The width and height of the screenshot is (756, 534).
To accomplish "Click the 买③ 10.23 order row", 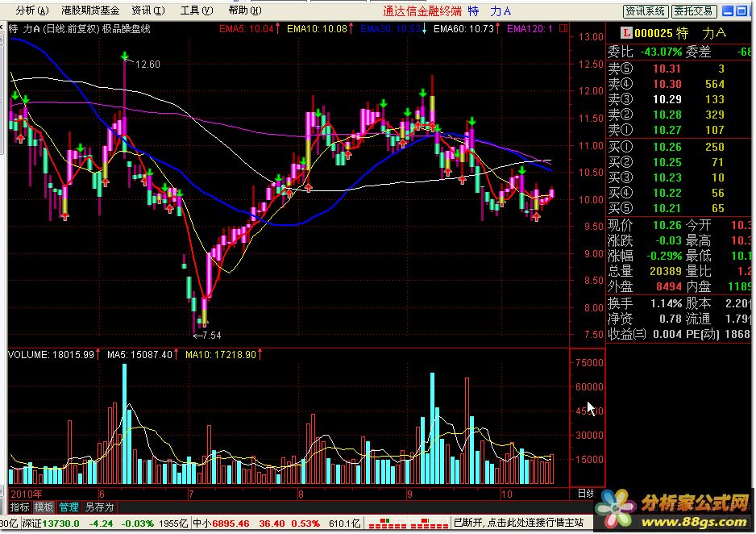I will (x=679, y=178).
